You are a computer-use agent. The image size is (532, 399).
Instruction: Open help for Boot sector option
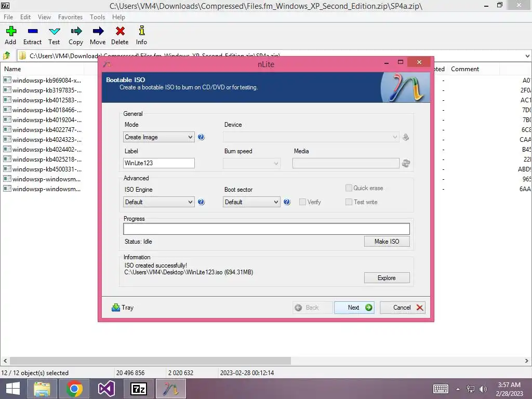[287, 202]
